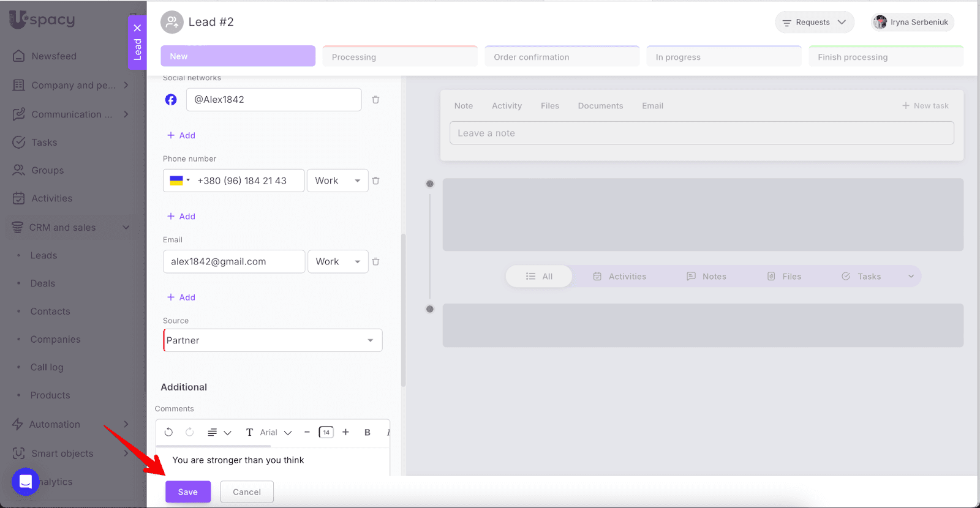The image size is (980, 508).
Task: Delete the Facebook social network entry
Action: 375,100
